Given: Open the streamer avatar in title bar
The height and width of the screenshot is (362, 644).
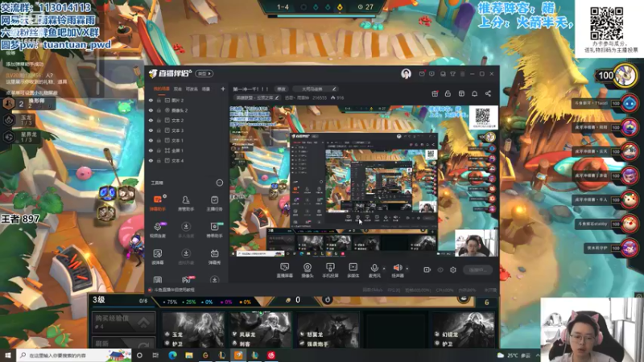Looking at the screenshot, I should point(406,74).
